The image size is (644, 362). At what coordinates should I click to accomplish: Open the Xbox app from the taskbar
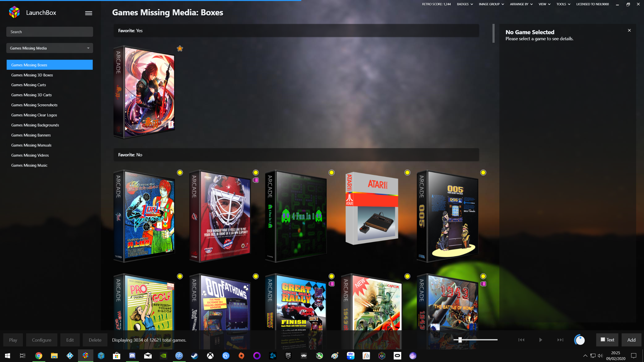(210, 356)
